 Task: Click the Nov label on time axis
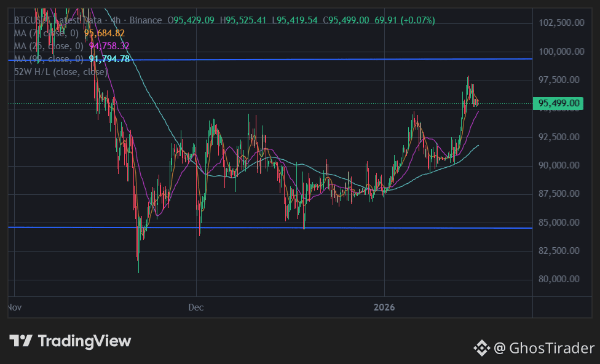(15, 307)
